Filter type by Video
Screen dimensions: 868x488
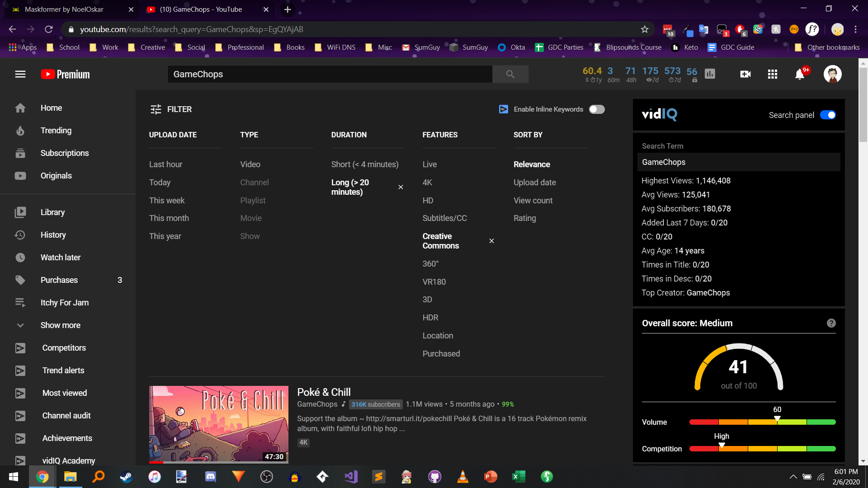[x=250, y=164]
